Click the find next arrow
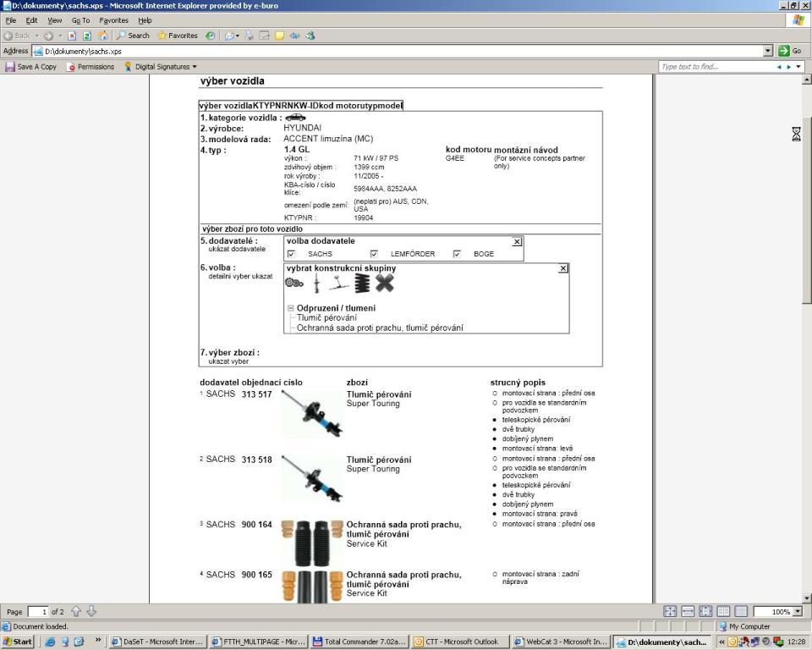Viewport: 812px width, 650px height. click(x=788, y=67)
